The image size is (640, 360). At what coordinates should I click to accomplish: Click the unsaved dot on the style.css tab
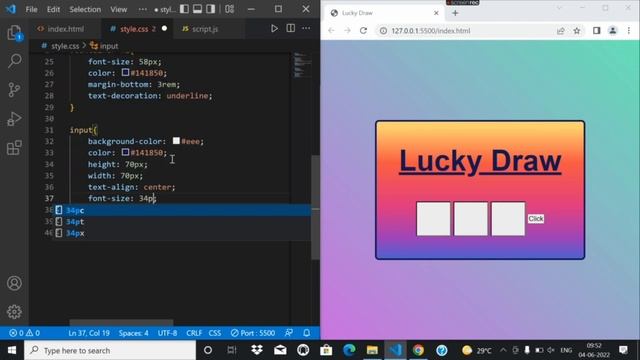click(x=164, y=29)
